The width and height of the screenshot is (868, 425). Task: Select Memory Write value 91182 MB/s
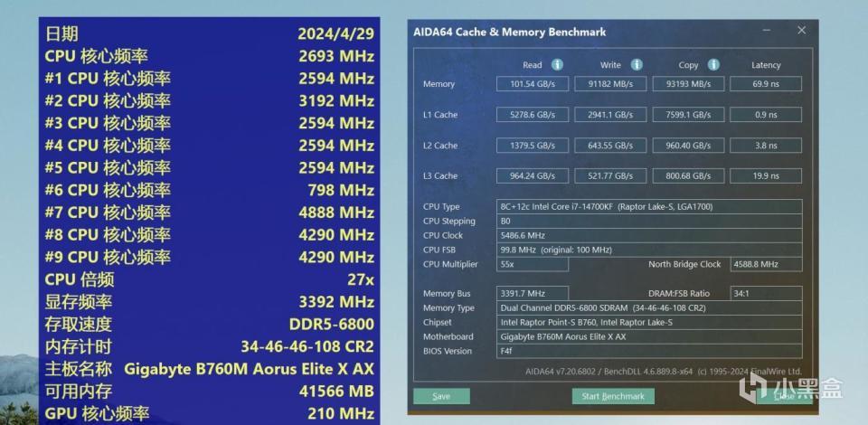[610, 84]
